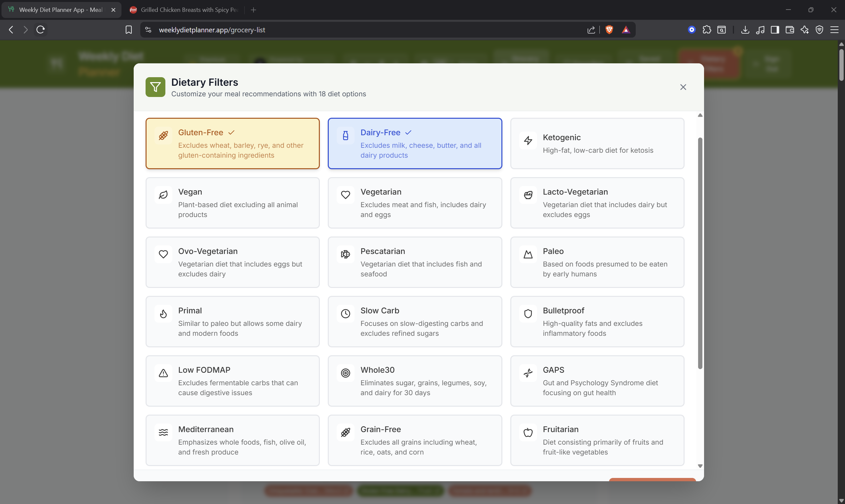Select the Vegan diet card
The width and height of the screenshot is (845, 504).
point(232,203)
